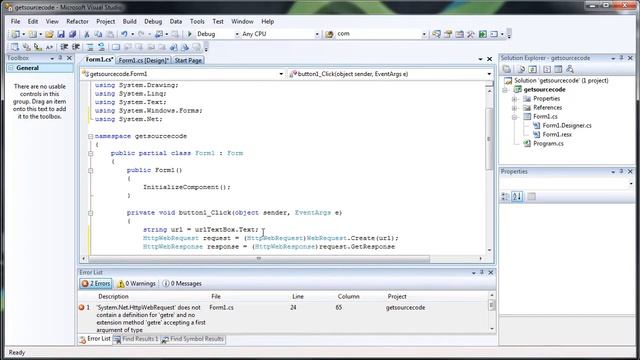Open the Debug configuration dropdown
This screenshot has height=360, width=640.
[x=237, y=34]
